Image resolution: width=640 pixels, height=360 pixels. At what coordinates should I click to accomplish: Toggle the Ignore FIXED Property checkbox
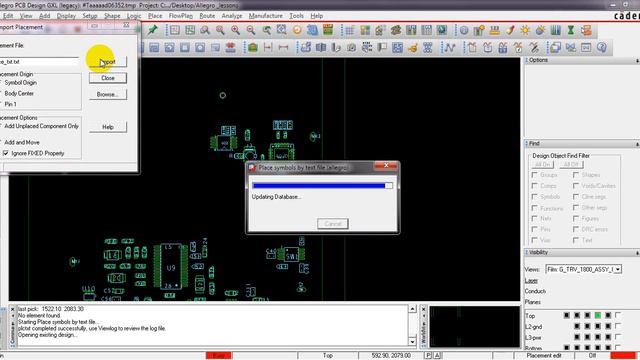tap(6, 153)
